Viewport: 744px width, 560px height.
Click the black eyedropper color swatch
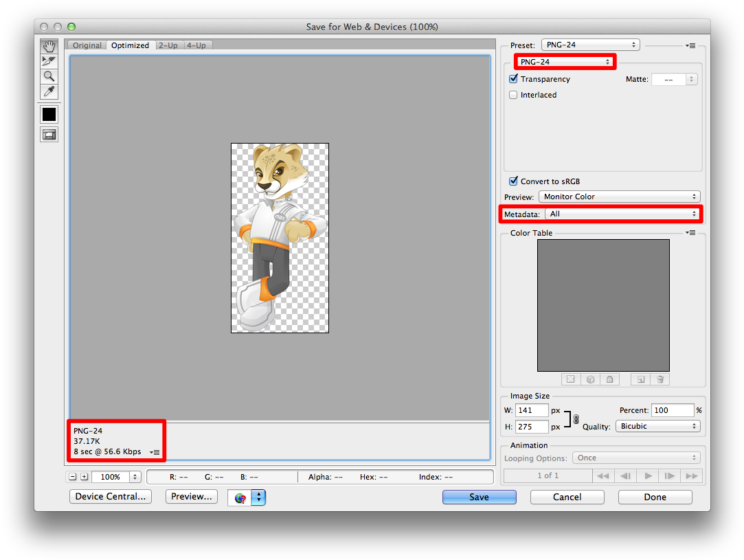coord(49,114)
